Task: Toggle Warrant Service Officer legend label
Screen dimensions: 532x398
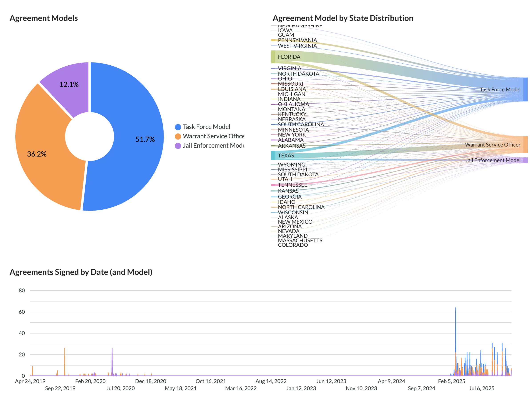Action: click(x=213, y=136)
